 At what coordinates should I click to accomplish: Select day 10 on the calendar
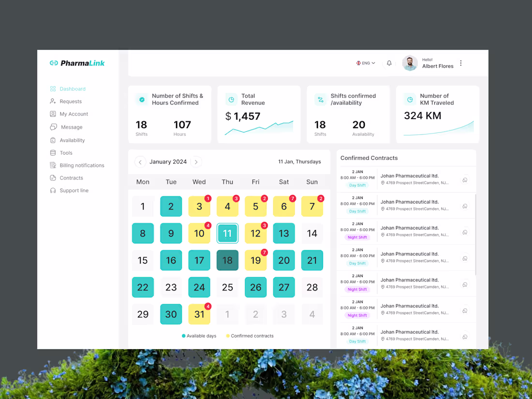[199, 234]
